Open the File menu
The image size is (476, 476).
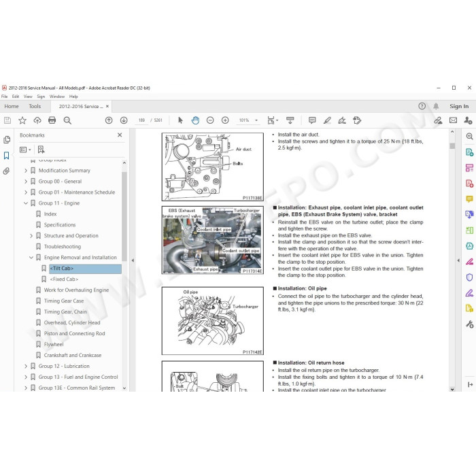click(x=5, y=97)
